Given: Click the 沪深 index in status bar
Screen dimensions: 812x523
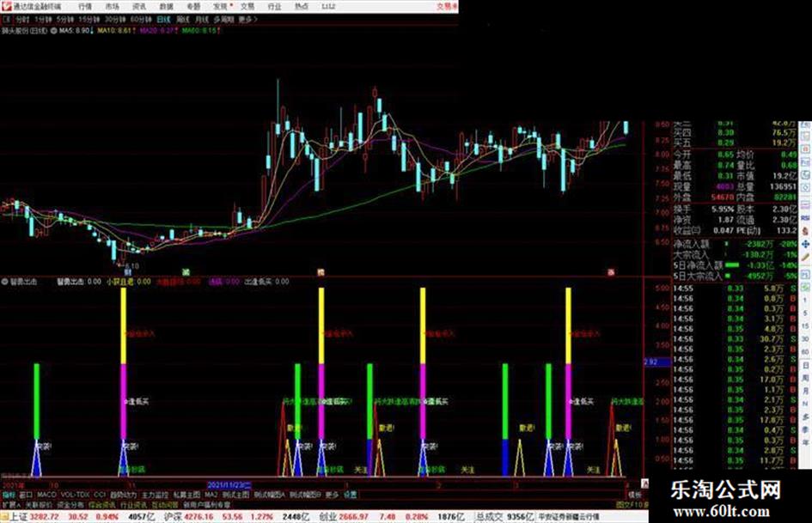Looking at the screenshot, I should click(x=173, y=516).
